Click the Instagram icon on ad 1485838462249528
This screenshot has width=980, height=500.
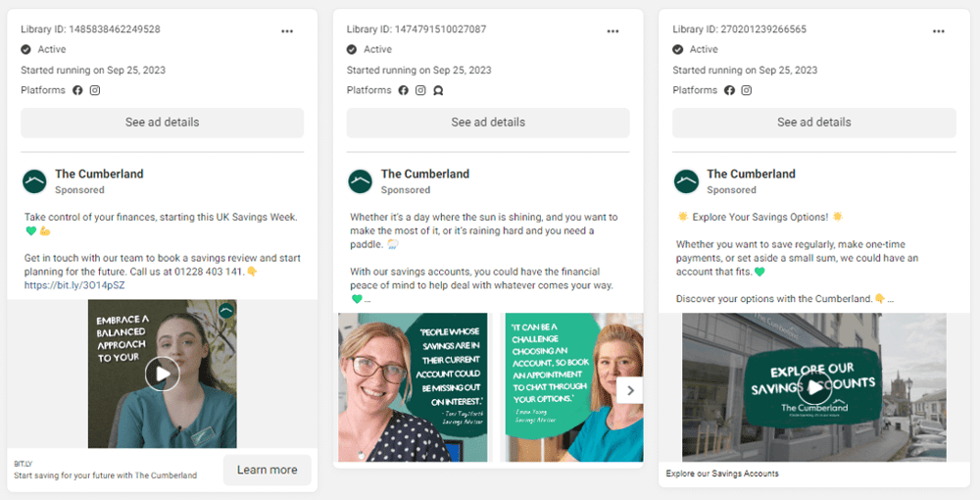pos(95,90)
